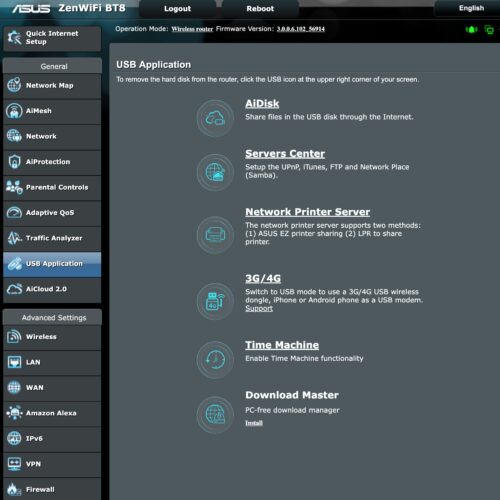Click the 3G/4G USB dongle icon
Image resolution: width=500 pixels, height=500 pixels.
click(x=215, y=301)
